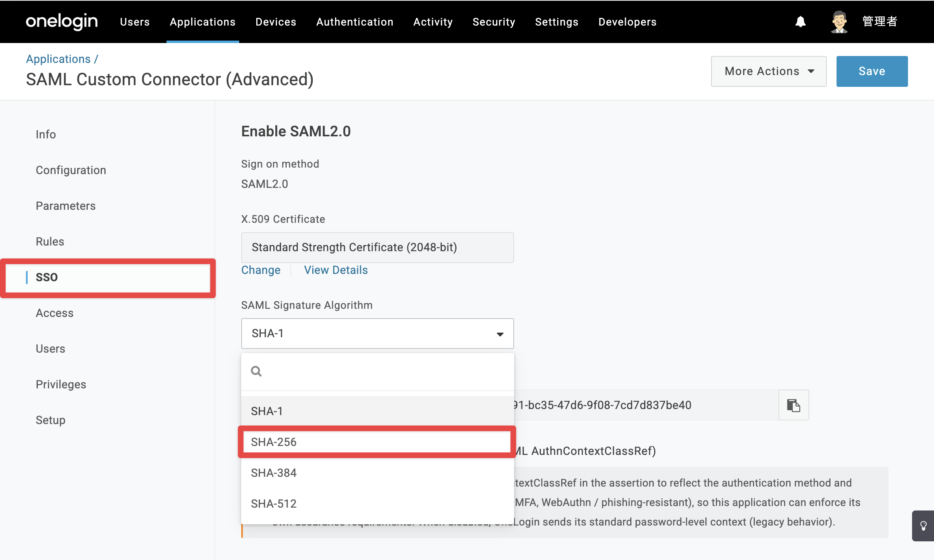Click the Standard Strength Certificate field
The image size is (934, 560).
[378, 248]
